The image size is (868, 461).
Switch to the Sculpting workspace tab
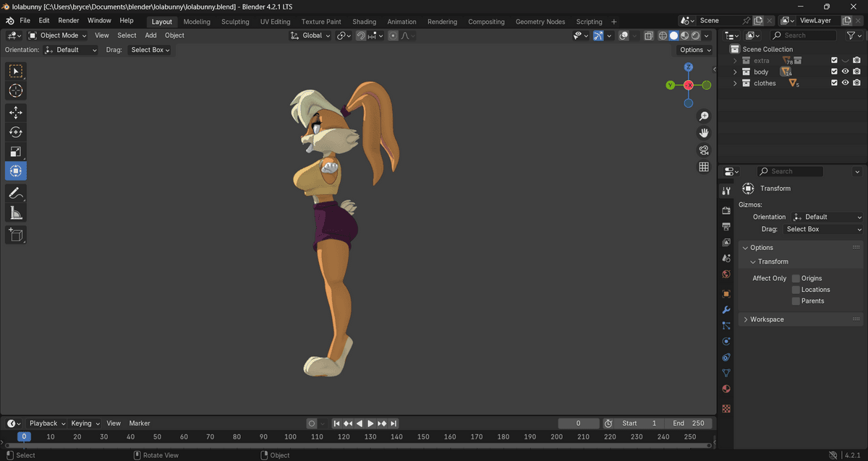click(235, 22)
